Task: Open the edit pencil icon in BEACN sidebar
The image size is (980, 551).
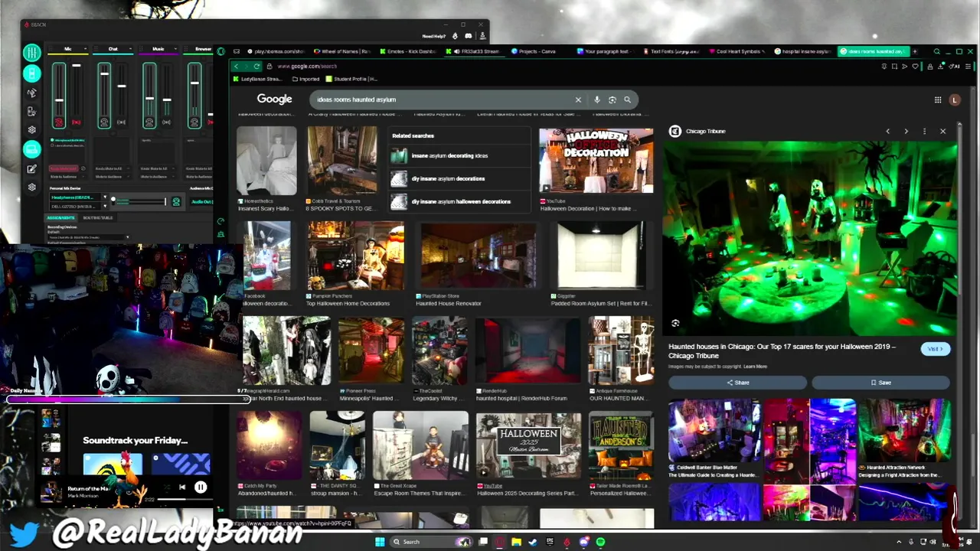Action: click(31, 168)
